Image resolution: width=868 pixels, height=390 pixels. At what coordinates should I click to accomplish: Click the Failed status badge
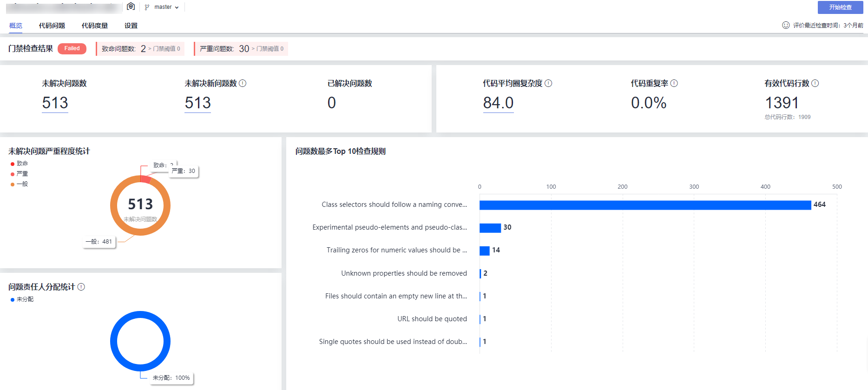coord(72,48)
